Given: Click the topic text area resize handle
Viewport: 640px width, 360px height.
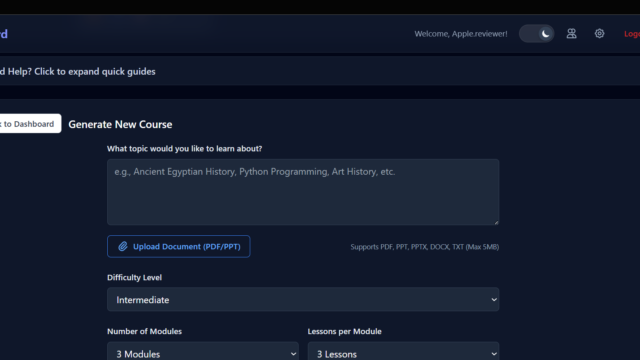Looking at the screenshot, I should coord(496,222).
